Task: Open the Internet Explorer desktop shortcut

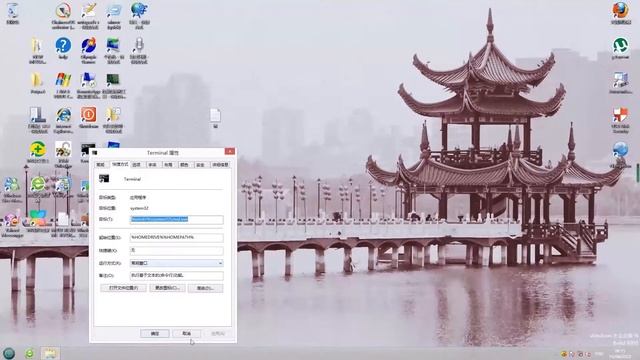Action: point(63,115)
